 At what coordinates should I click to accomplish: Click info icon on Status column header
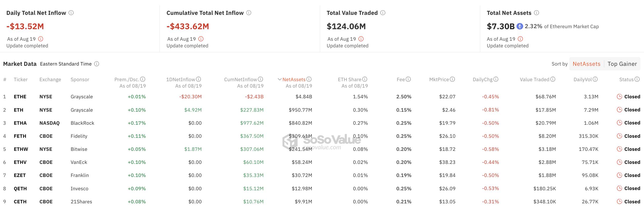tap(637, 79)
